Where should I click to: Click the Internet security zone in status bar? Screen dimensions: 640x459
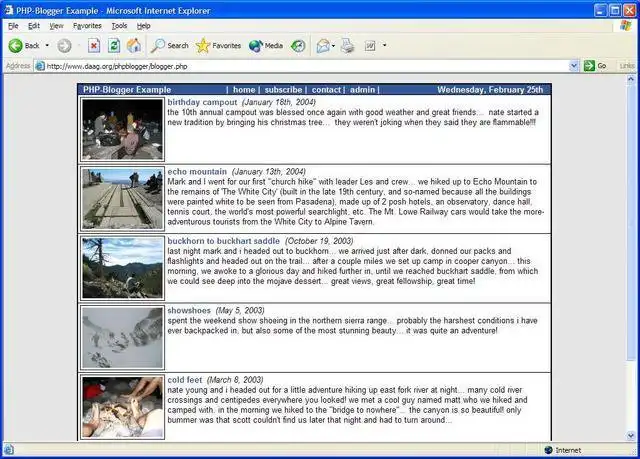pos(563,450)
